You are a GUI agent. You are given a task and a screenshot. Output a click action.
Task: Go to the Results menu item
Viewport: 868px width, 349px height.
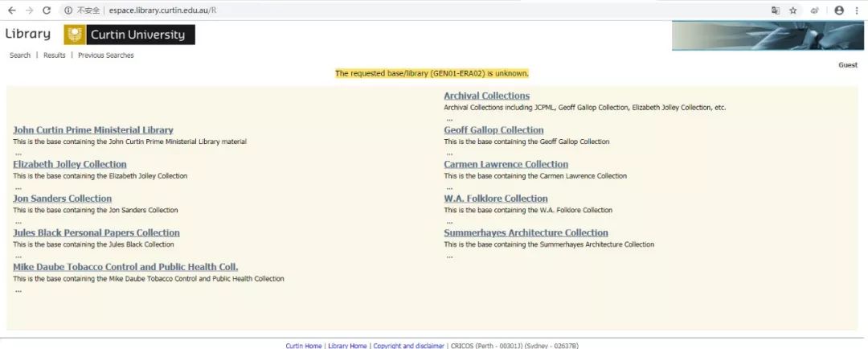pos(55,55)
